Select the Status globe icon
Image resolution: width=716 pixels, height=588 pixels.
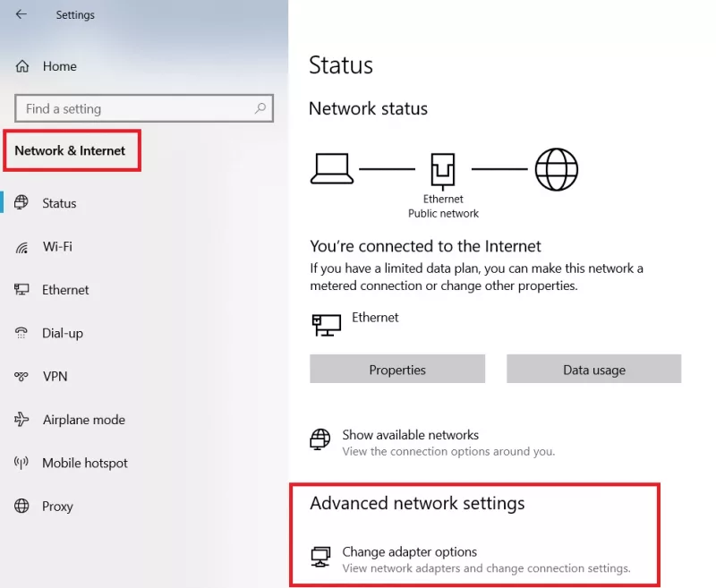(x=22, y=203)
